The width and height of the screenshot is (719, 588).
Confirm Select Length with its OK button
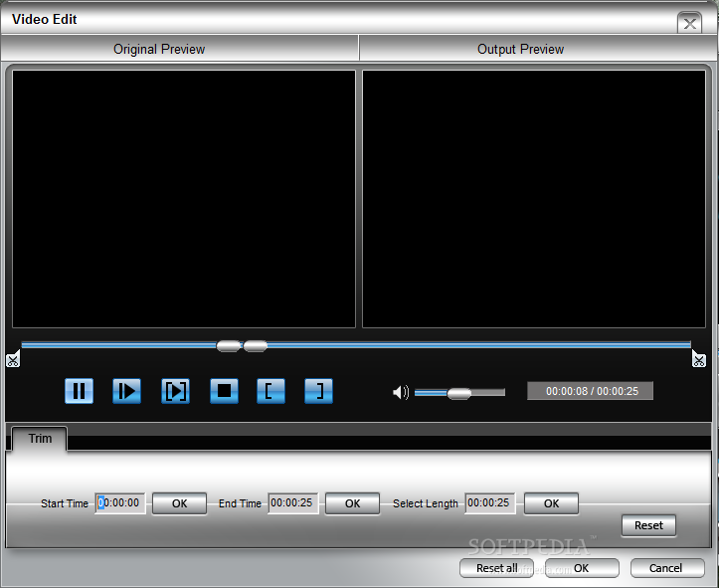(551, 503)
